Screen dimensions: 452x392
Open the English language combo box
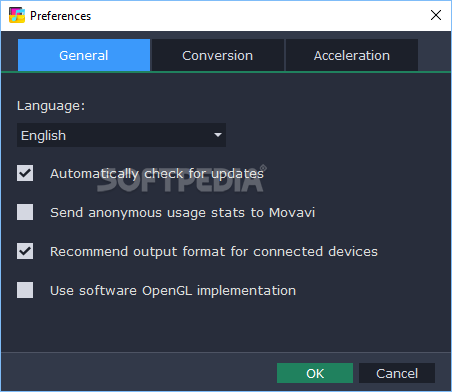pos(121,135)
